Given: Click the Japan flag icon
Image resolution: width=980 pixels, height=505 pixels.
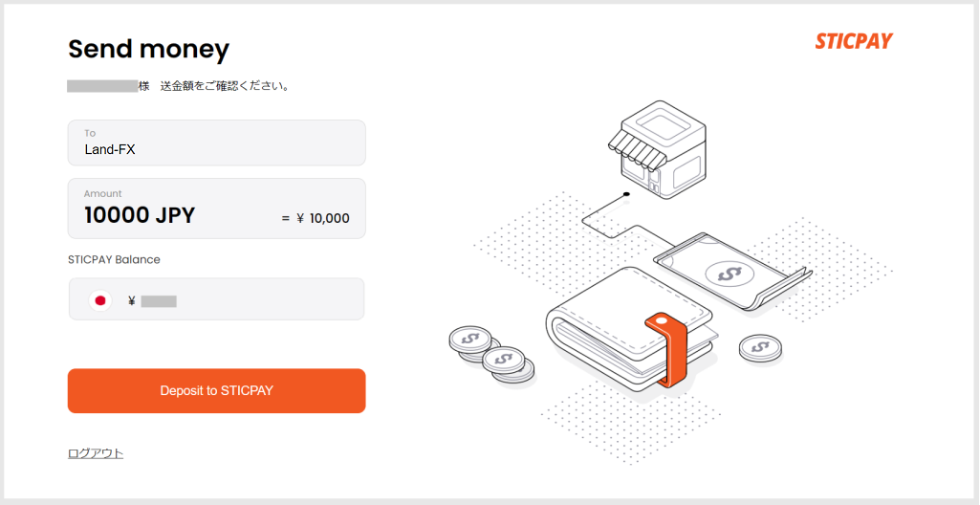Looking at the screenshot, I should pyautogui.click(x=99, y=300).
